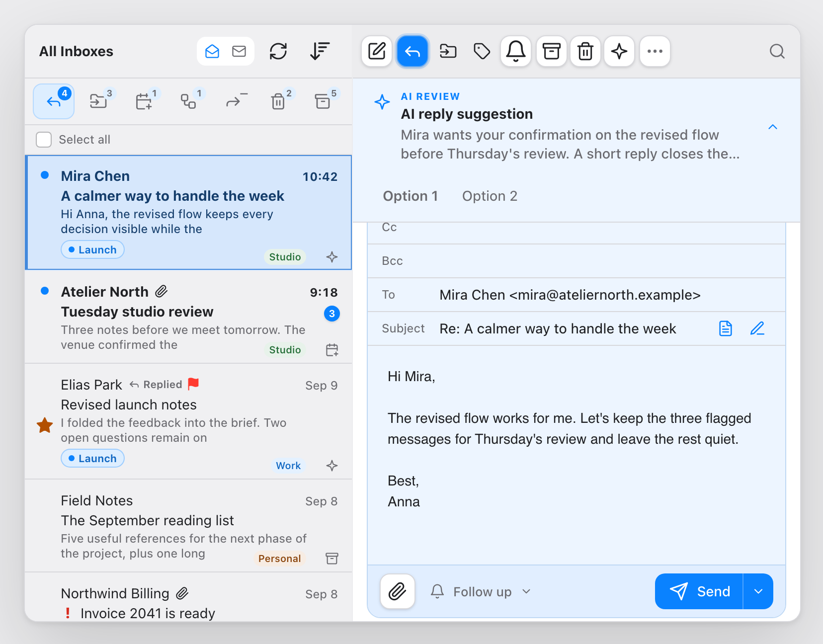Screen dimensions: 823x644
Task: Open search with the magnifier icon
Action: point(777,51)
